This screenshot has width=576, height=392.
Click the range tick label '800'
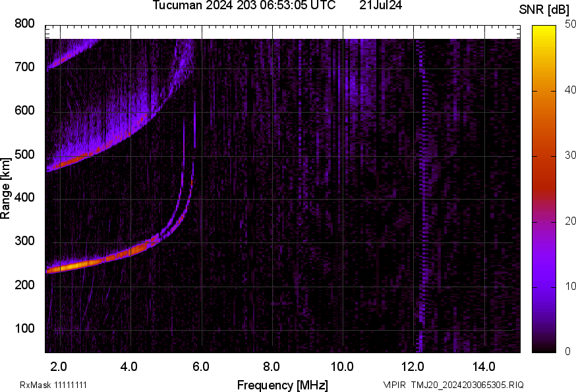24,24
